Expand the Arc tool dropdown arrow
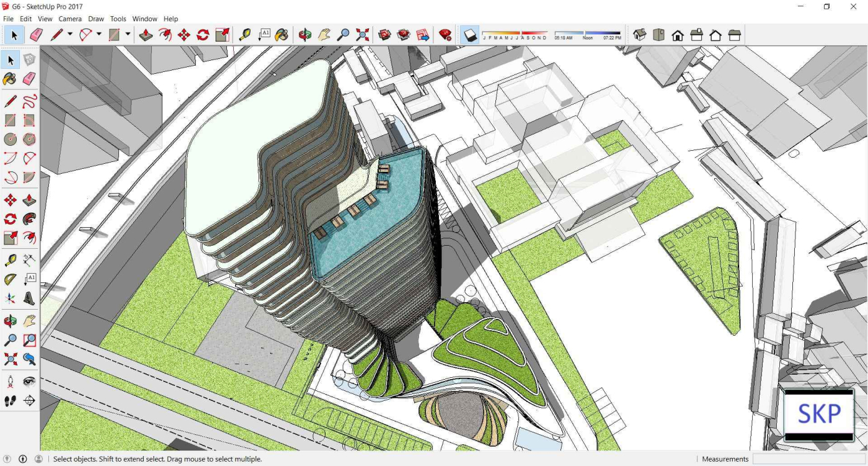Viewport: 868px width, 466px height. coord(99,35)
